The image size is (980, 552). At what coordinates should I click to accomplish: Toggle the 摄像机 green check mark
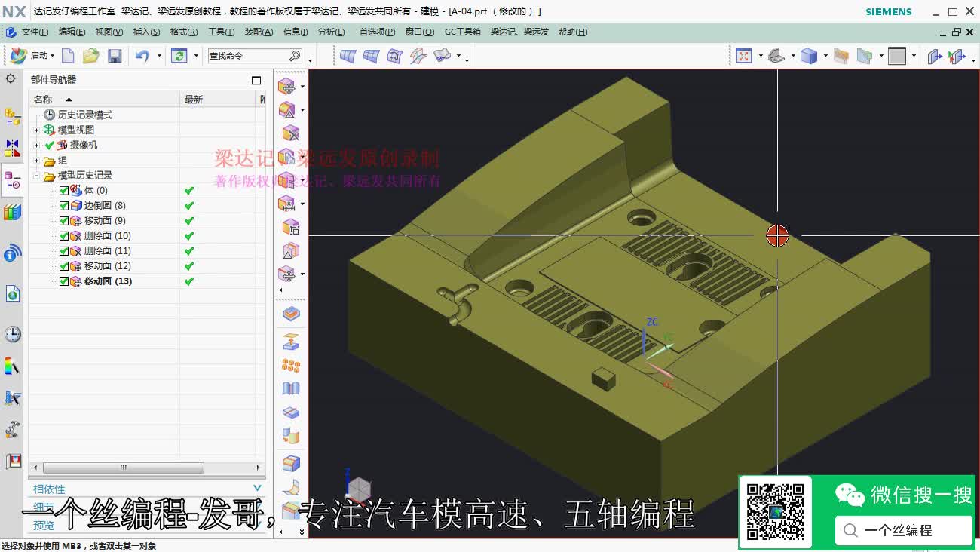point(50,145)
